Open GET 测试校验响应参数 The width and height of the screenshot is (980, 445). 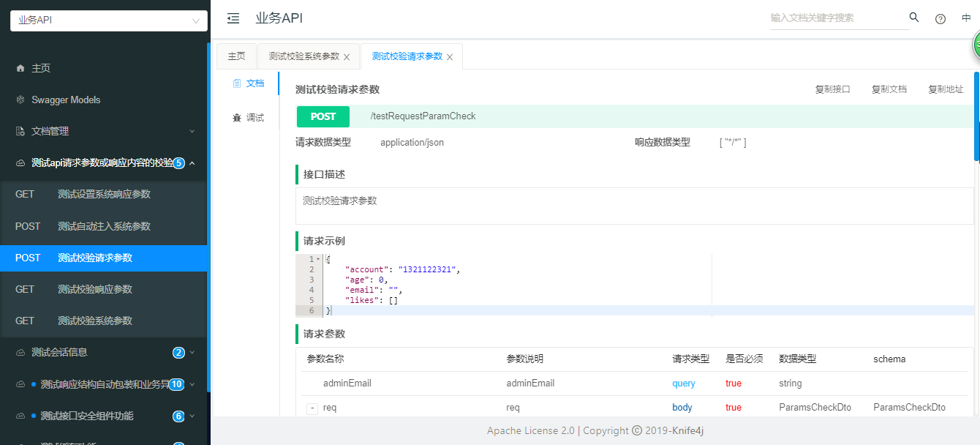click(x=104, y=289)
